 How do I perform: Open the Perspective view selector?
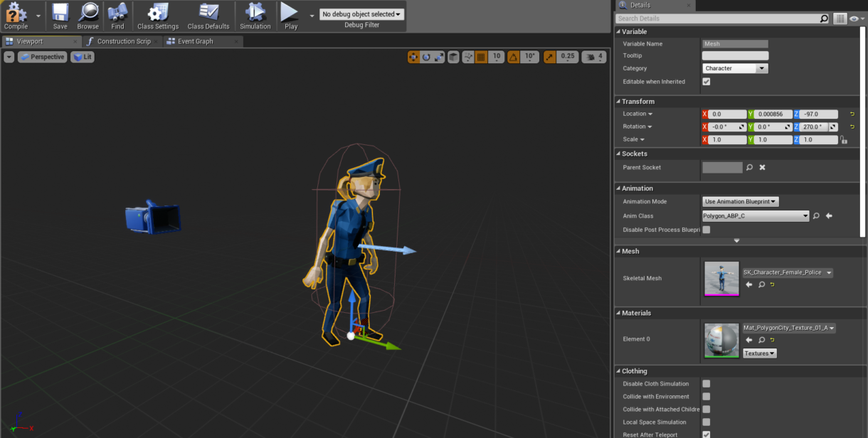pyautogui.click(x=42, y=57)
